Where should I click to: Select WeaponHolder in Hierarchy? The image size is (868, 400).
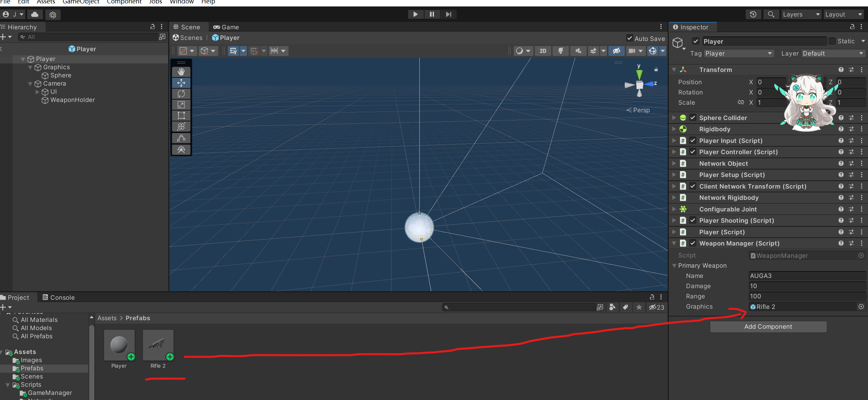point(73,100)
